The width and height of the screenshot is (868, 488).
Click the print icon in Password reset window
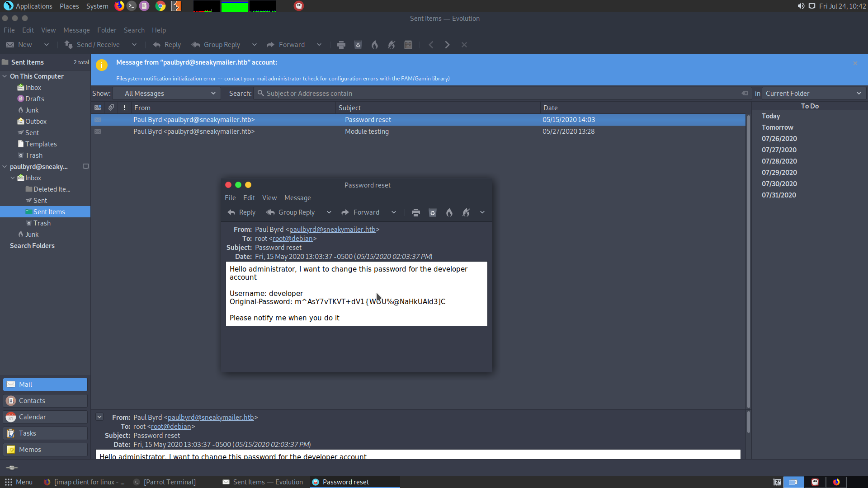[416, 212]
